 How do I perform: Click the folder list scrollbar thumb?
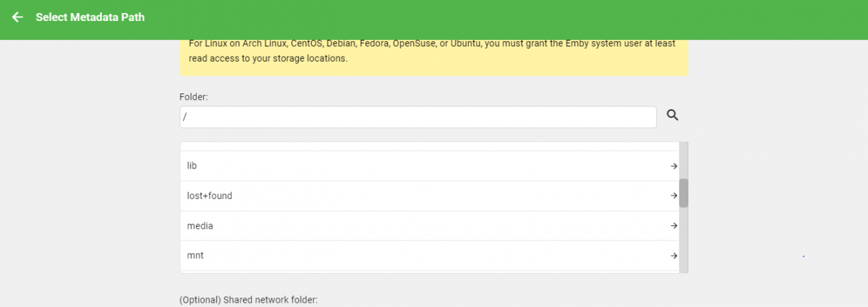pyautogui.click(x=684, y=193)
